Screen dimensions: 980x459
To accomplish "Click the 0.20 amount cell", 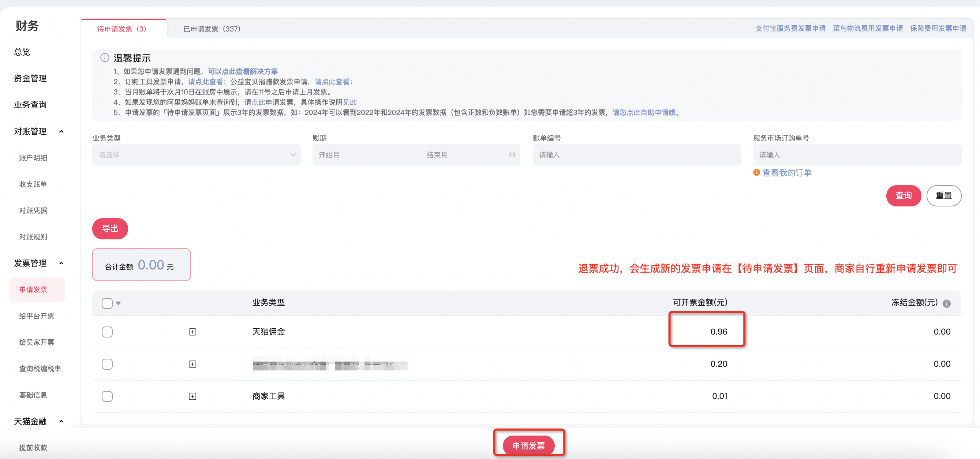I will click(719, 364).
